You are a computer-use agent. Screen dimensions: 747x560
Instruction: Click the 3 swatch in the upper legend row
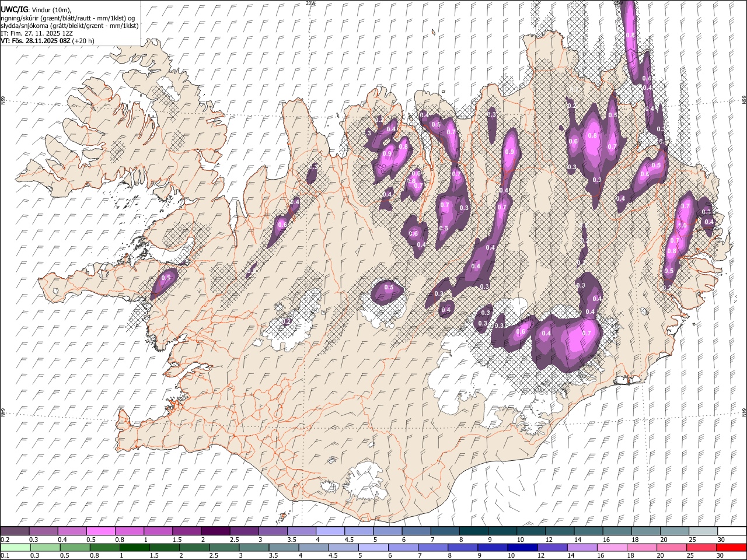pos(273,531)
